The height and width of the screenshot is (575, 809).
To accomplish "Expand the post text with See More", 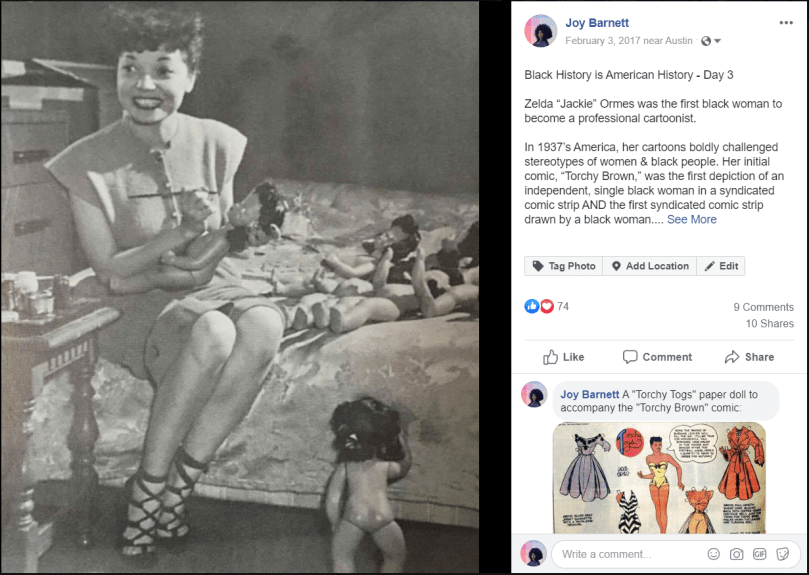I will click(x=691, y=219).
